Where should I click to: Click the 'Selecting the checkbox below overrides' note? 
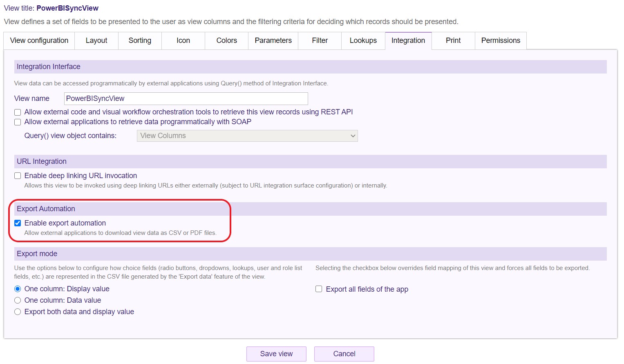click(x=452, y=268)
